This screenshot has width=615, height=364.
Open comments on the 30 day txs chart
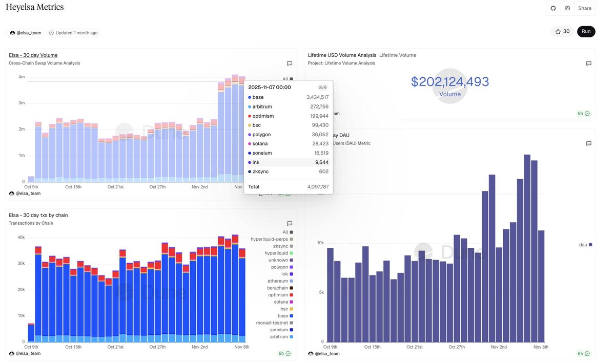tap(290, 223)
